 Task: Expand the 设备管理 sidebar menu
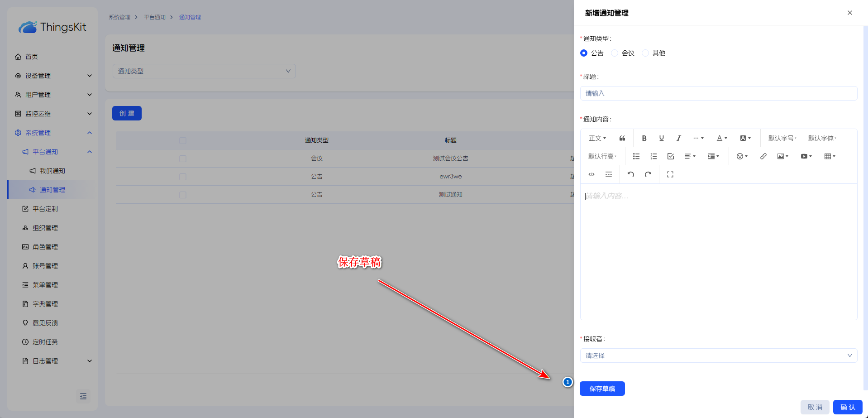pos(52,76)
